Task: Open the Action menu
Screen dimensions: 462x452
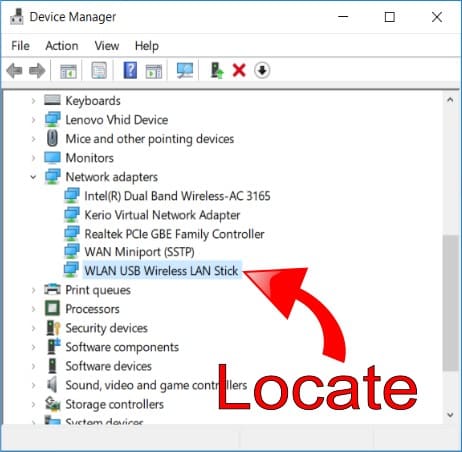Action: [x=62, y=46]
